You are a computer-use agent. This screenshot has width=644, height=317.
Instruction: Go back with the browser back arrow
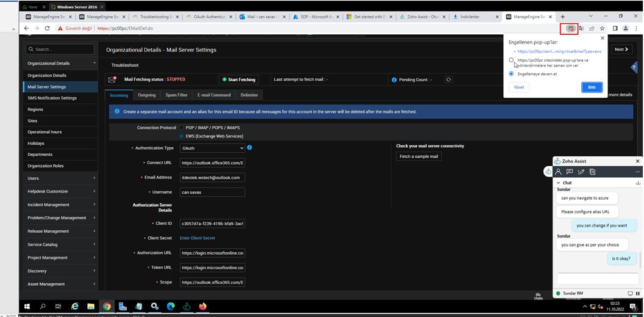point(26,28)
